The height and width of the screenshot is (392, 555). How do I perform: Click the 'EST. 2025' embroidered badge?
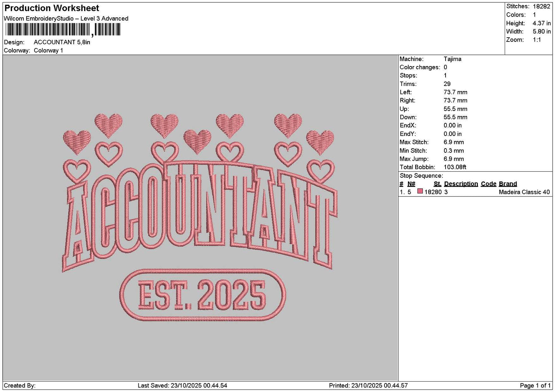(202, 295)
